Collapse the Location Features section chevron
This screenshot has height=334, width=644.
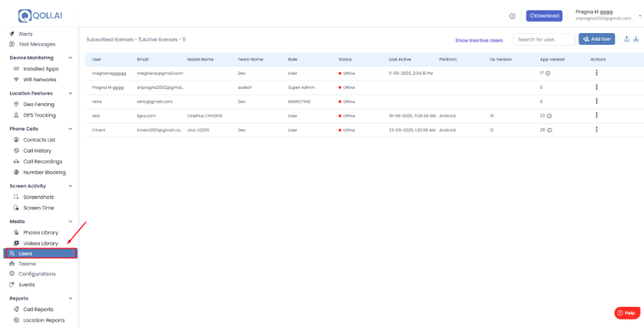point(70,93)
